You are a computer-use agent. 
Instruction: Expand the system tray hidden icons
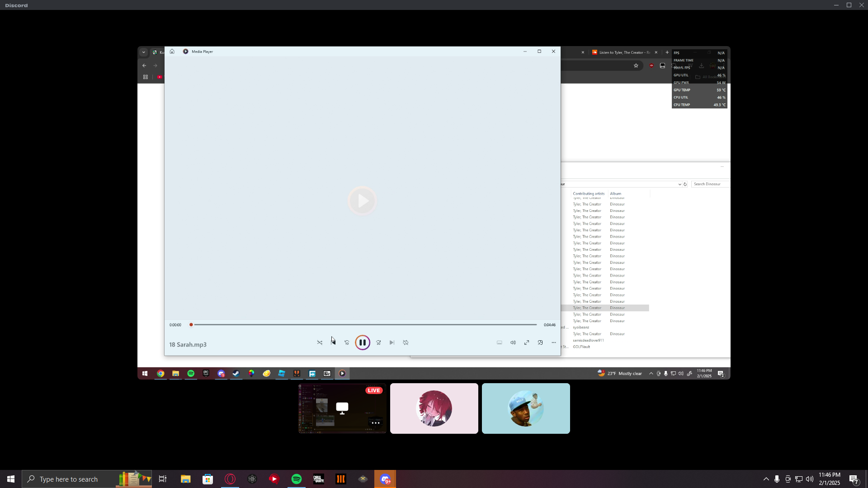pos(766,479)
